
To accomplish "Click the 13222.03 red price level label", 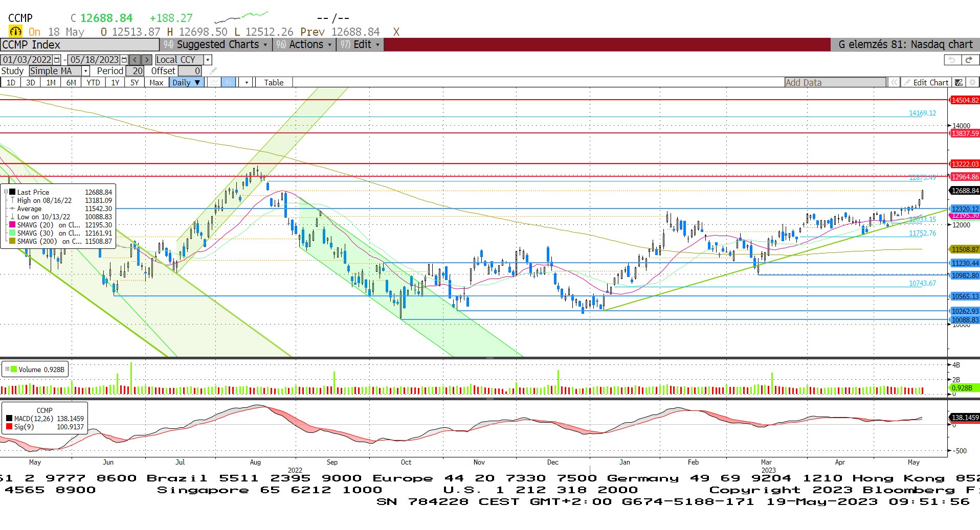I will tap(964, 164).
